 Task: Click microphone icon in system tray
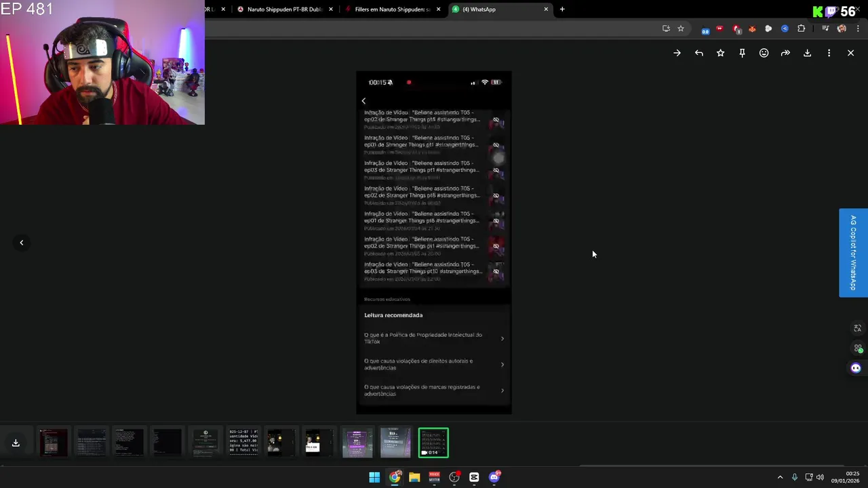point(794,477)
